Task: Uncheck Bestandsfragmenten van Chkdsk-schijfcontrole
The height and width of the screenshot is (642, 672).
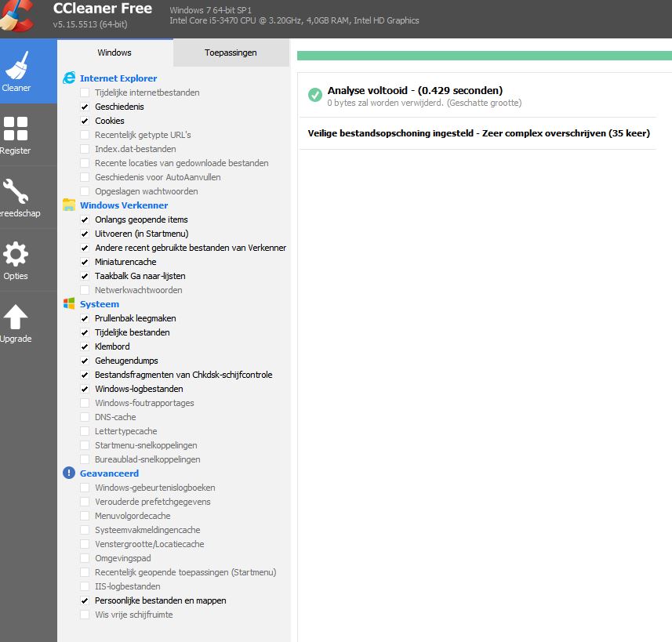Action: [85, 375]
